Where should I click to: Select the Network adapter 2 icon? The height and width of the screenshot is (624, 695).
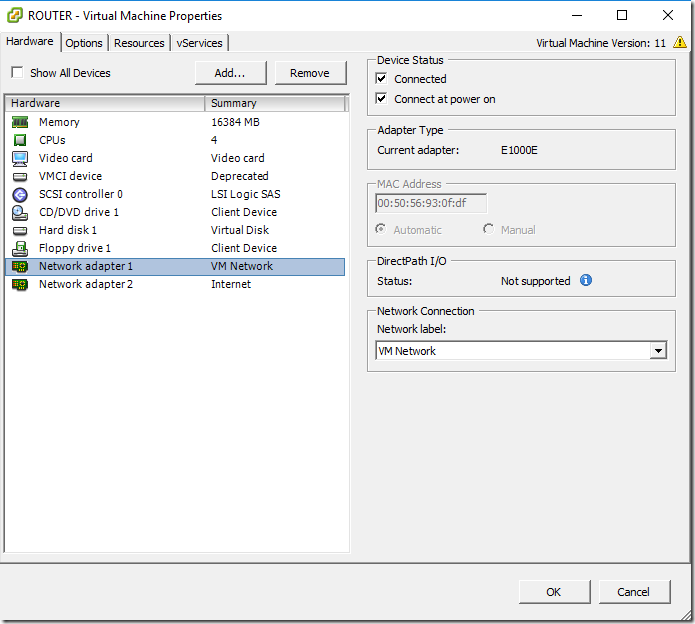tap(20, 285)
